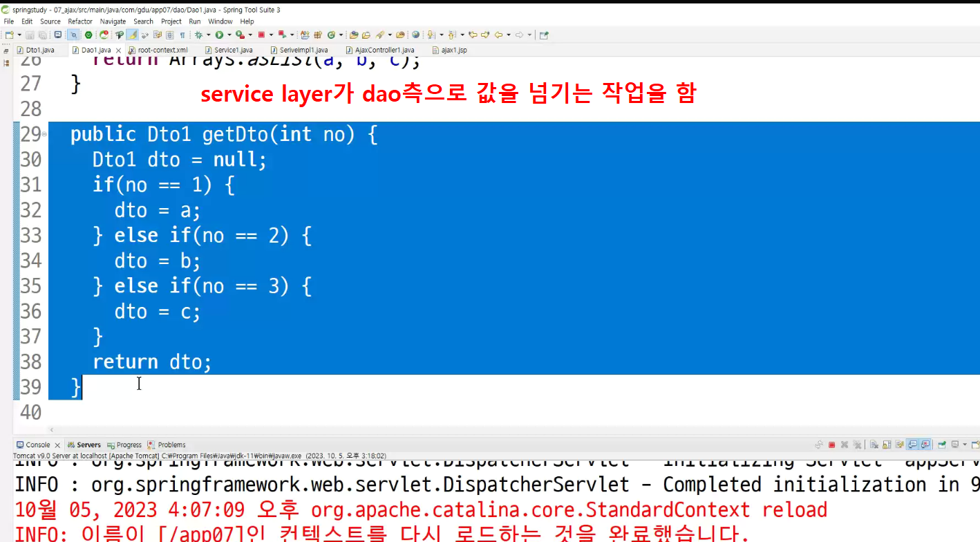The width and height of the screenshot is (980, 542).
Task: Toggle the console Scroll Lock icon
Action: pyautogui.click(x=887, y=445)
